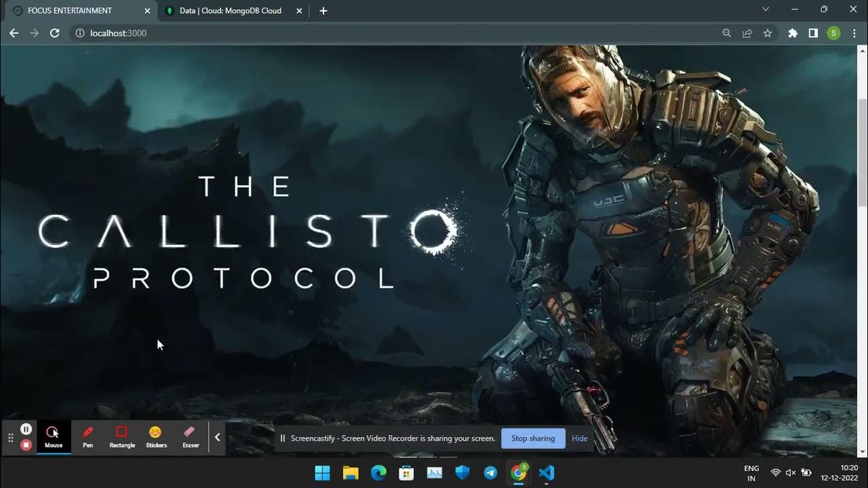868x488 pixels.
Task: Click the address bar showing localhost:3000
Action: (x=400, y=33)
